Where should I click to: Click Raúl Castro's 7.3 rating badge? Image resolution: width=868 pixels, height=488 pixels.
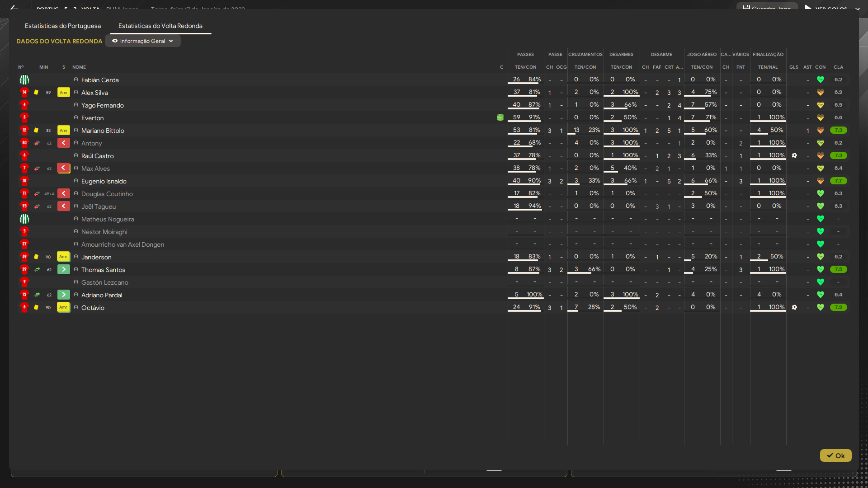click(839, 155)
